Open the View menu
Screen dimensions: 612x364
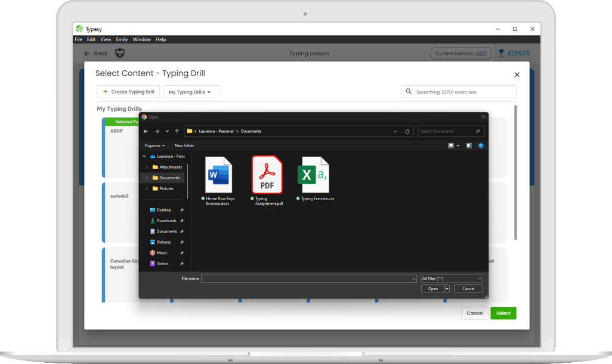click(106, 39)
